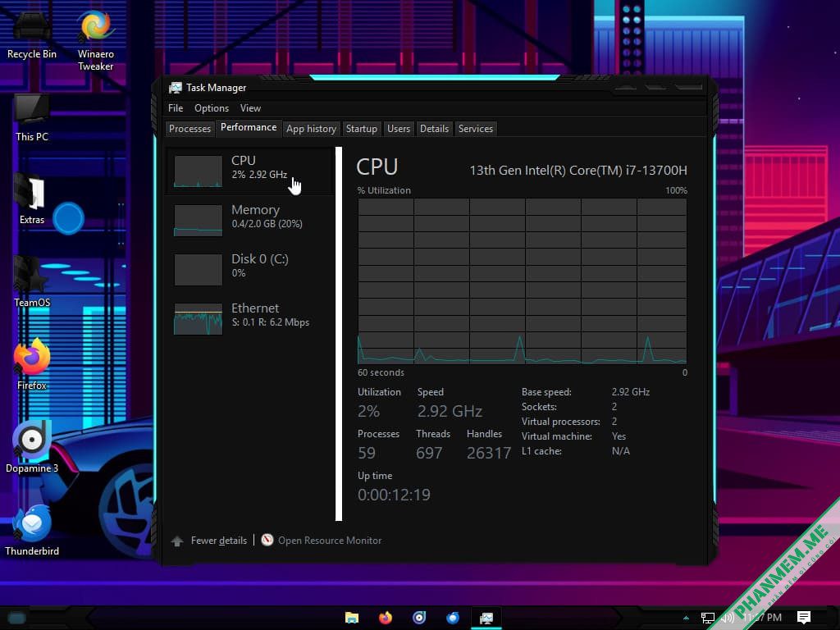The height and width of the screenshot is (630, 840).
Task: Click the vertical sidebar divider bar
Action: (339, 334)
